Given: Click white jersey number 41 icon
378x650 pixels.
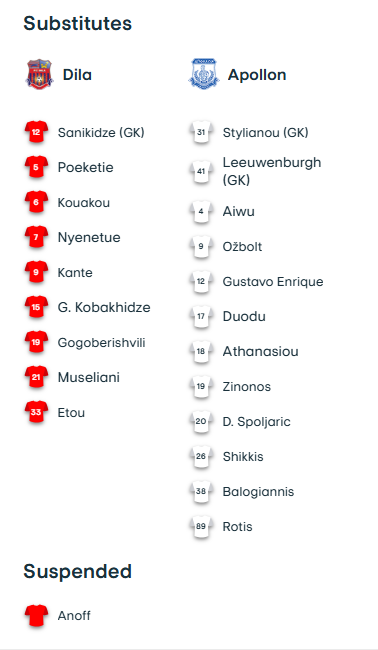Looking at the screenshot, I should coord(201,171).
